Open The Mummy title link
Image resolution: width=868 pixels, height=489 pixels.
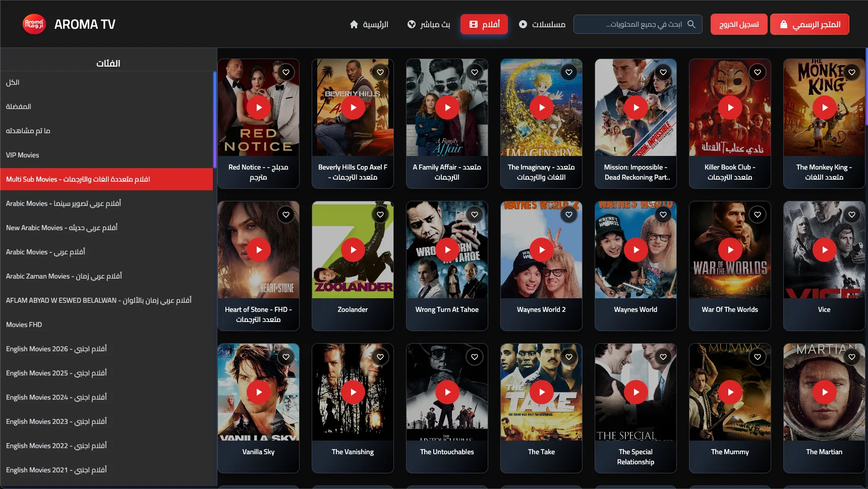coord(730,452)
